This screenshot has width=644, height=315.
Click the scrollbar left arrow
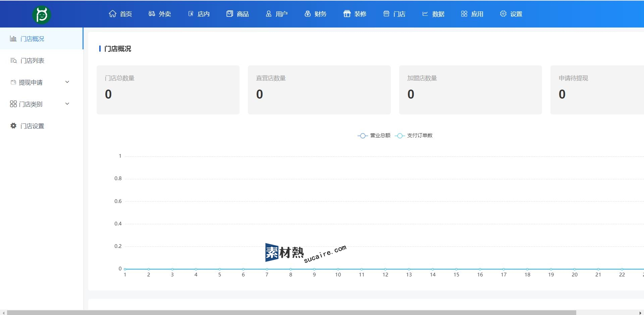coord(3,313)
